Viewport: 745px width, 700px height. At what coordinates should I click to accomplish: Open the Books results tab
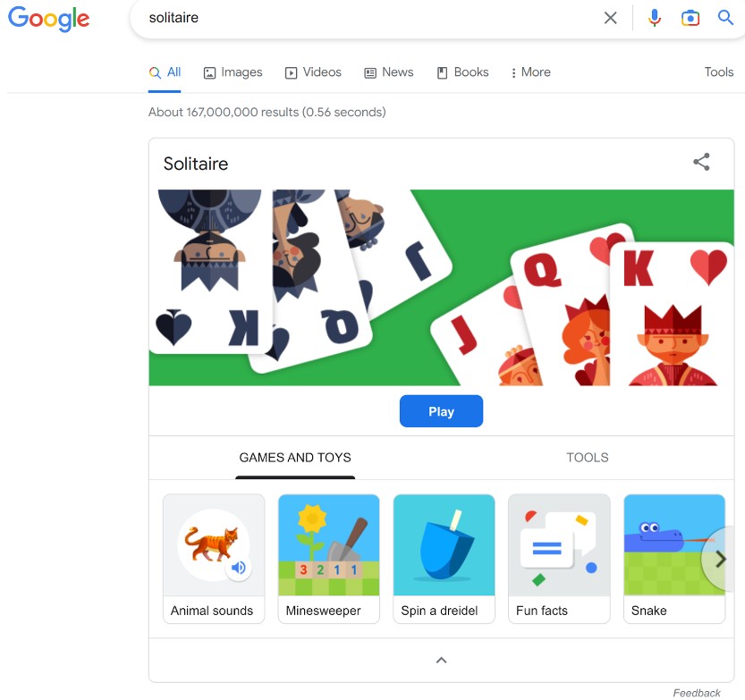(462, 72)
